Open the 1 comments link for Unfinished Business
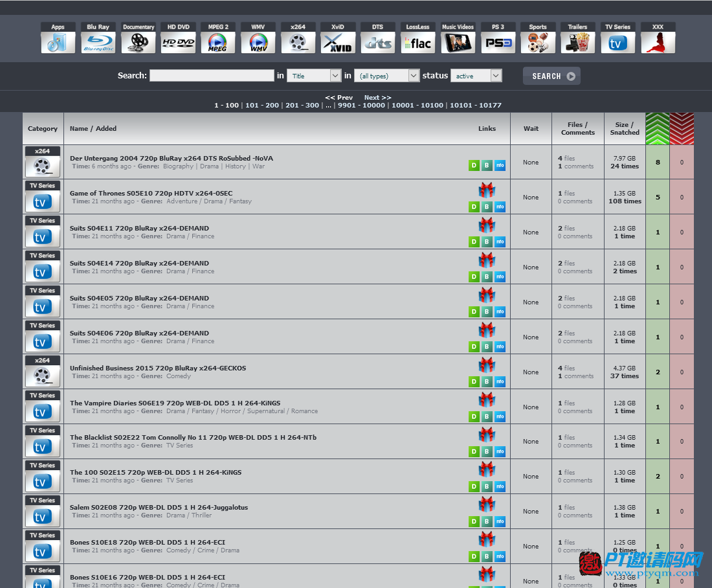Viewport: 712px width, 588px height. coord(576,376)
